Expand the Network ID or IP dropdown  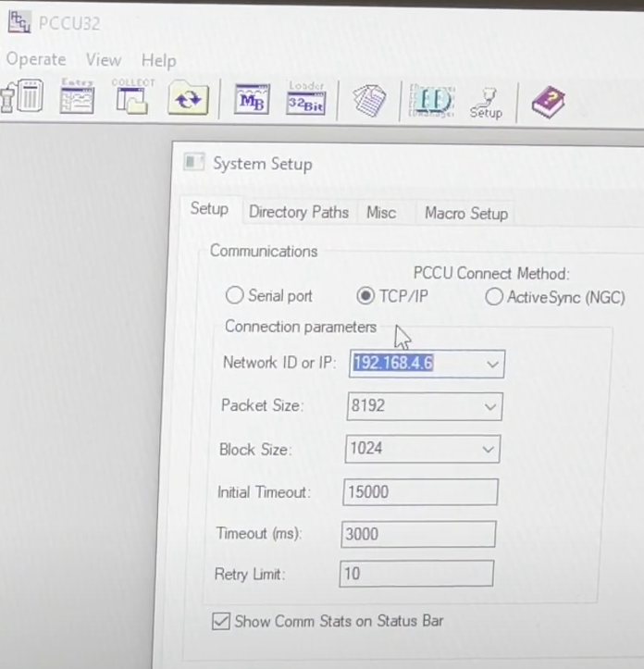[x=492, y=364]
